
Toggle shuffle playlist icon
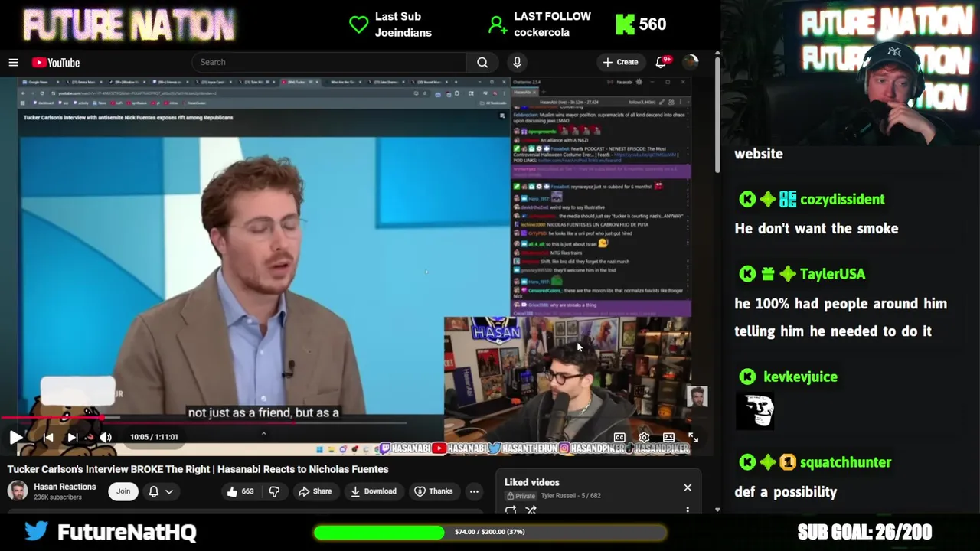(531, 510)
